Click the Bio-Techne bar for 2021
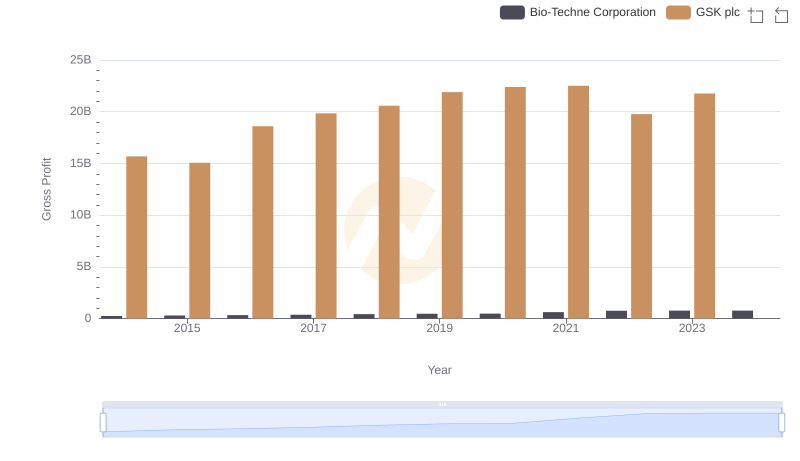 554,315
